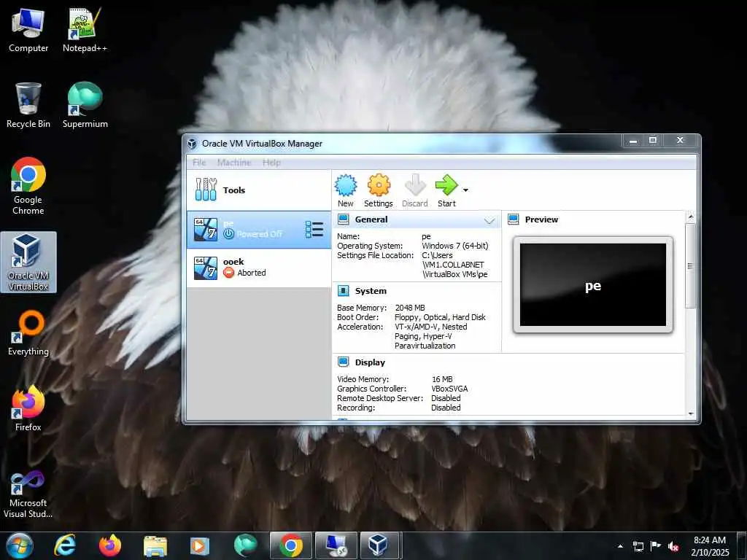Click the details scrollbar down arrow

(691, 414)
